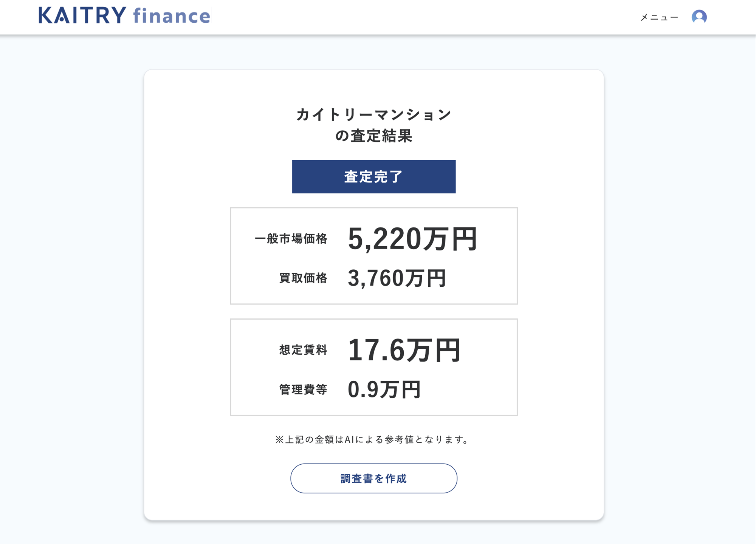Click the 査定完了 status banner
756x544 pixels.
point(373,176)
